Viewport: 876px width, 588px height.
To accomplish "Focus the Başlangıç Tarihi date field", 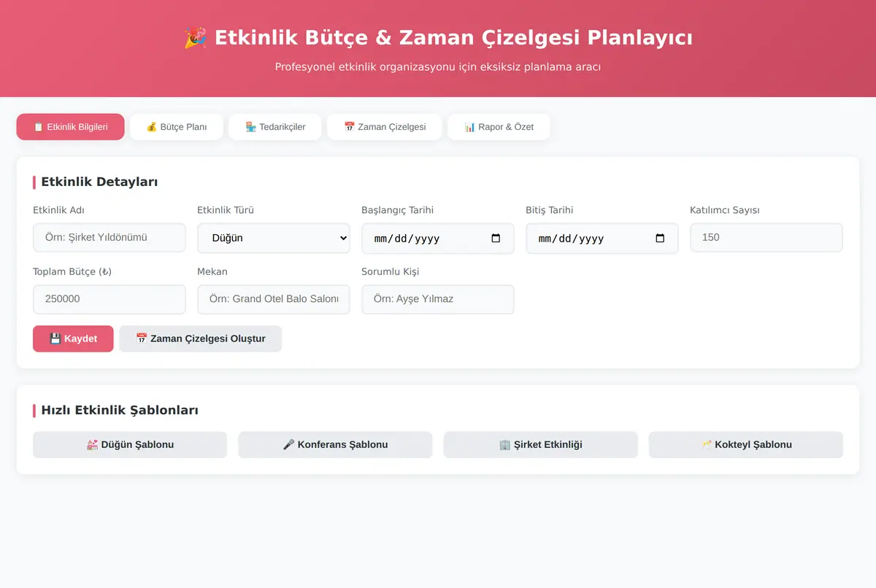I will [x=438, y=239].
